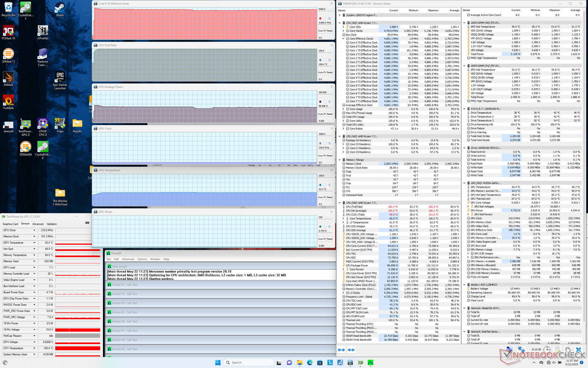
Task: Click HWiNFO collapse columns arrows icon
Action: pos(351,350)
